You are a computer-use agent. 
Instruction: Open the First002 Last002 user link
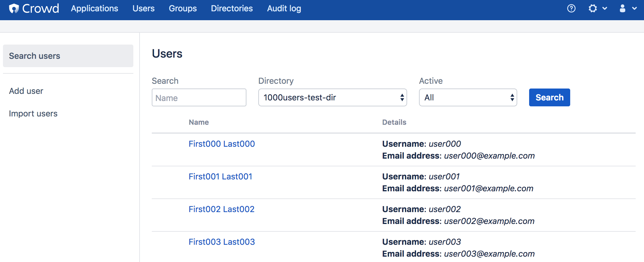221,209
